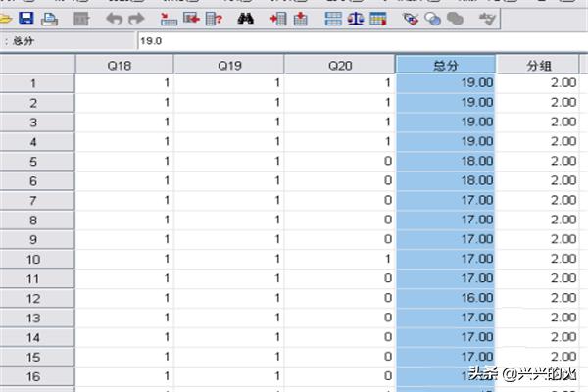This screenshot has width=588, height=392.
Task: Click the Recall recent dialogs icon
Action: [x=81, y=19]
